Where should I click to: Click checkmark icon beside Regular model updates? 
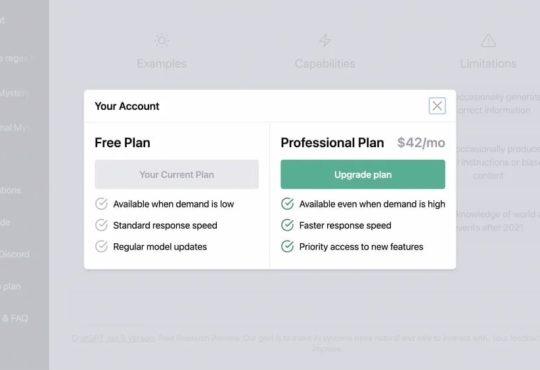pos(101,246)
